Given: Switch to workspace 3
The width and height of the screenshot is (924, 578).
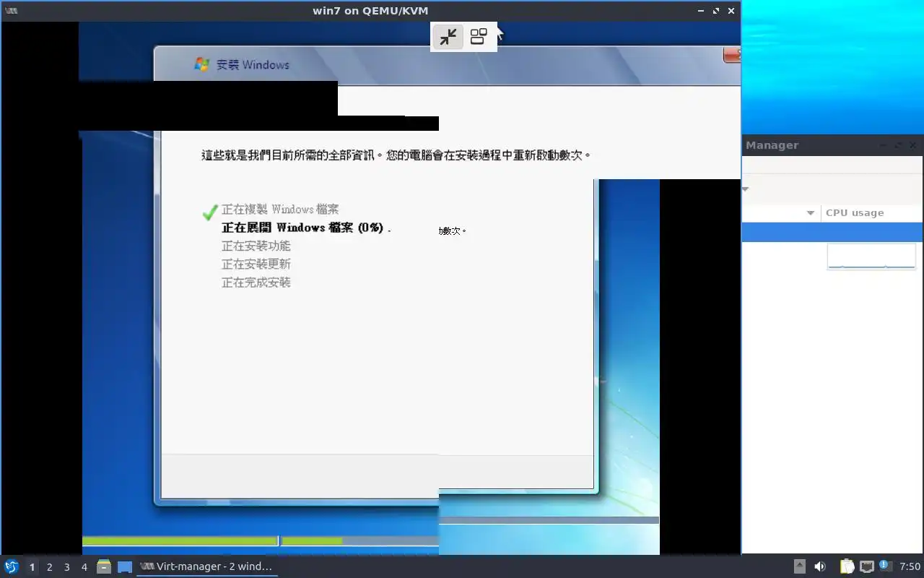Looking at the screenshot, I should pyautogui.click(x=66, y=567).
